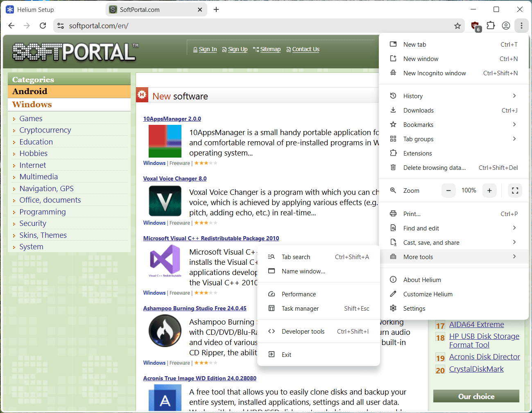This screenshot has height=413, width=532.
Task: Open the Sign Up link on SoftPortal
Action: click(x=238, y=49)
